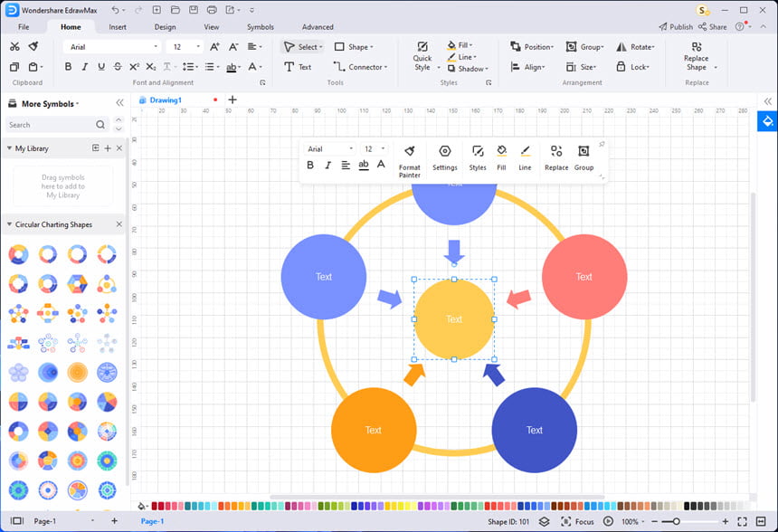Image resolution: width=778 pixels, height=532 pixels.
Task: Click the Share button
Action: 713,27
